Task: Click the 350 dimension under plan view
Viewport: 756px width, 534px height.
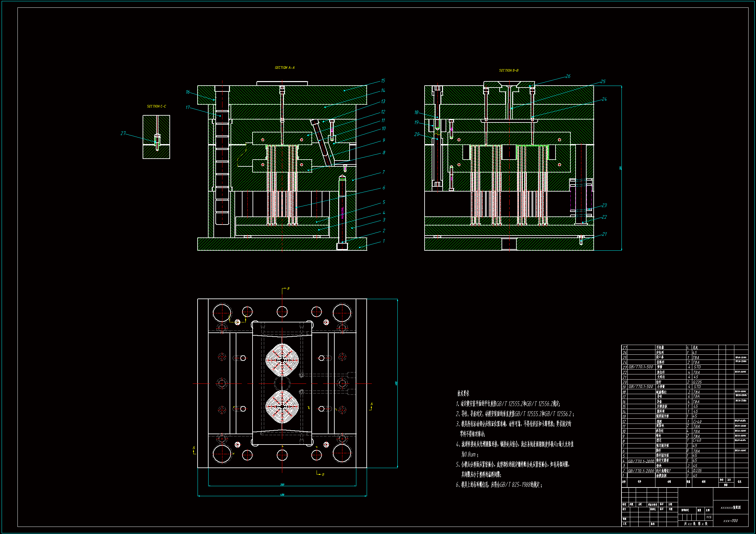Action: pos(282,484)
